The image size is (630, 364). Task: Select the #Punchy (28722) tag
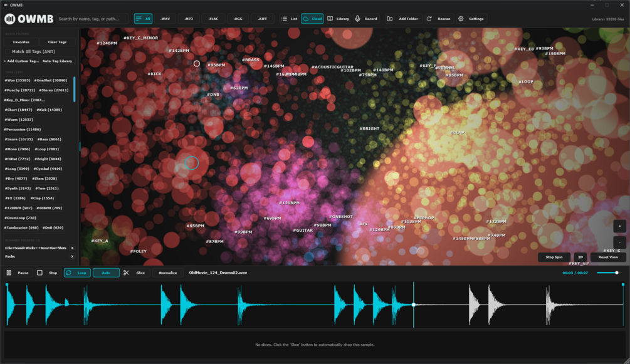tap(19, 90)
